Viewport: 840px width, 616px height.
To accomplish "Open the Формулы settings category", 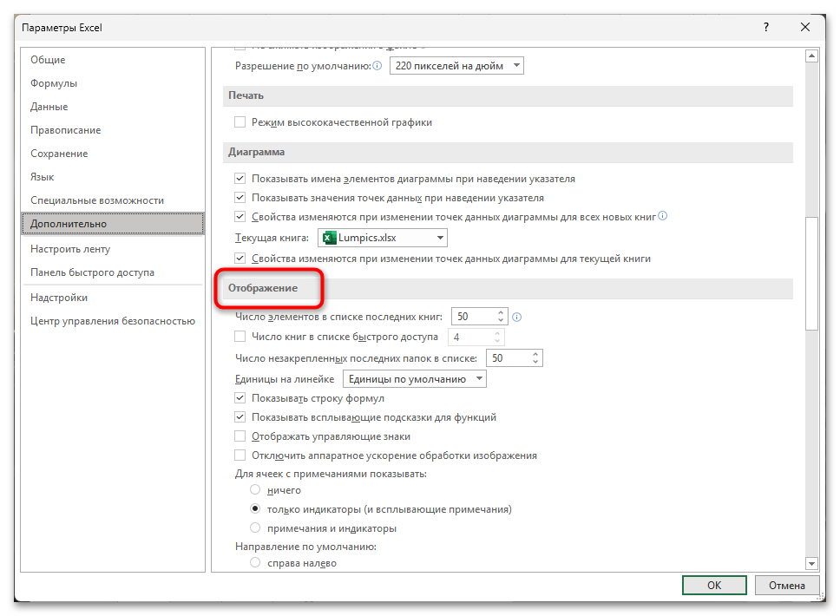I will tap(54, 83).
